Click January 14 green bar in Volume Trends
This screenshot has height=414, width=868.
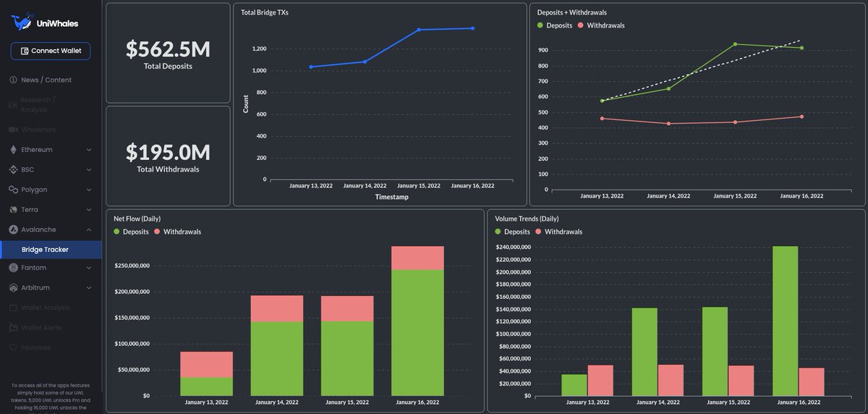[645, 352]
